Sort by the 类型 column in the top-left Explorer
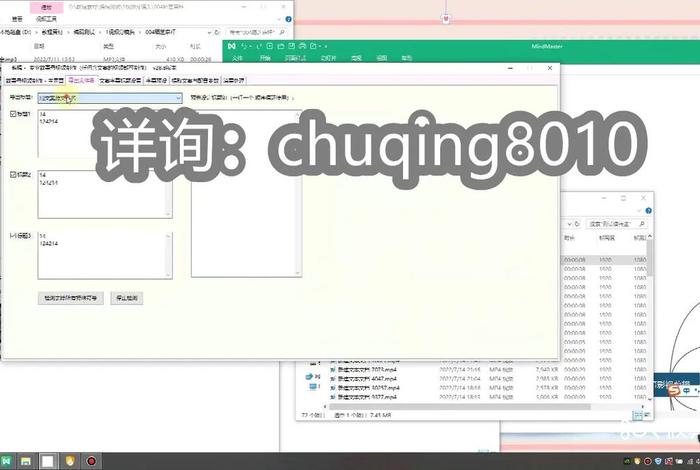The width and height of the screenshot is (700, 470). pyautogui.click(x=108, y=46)
